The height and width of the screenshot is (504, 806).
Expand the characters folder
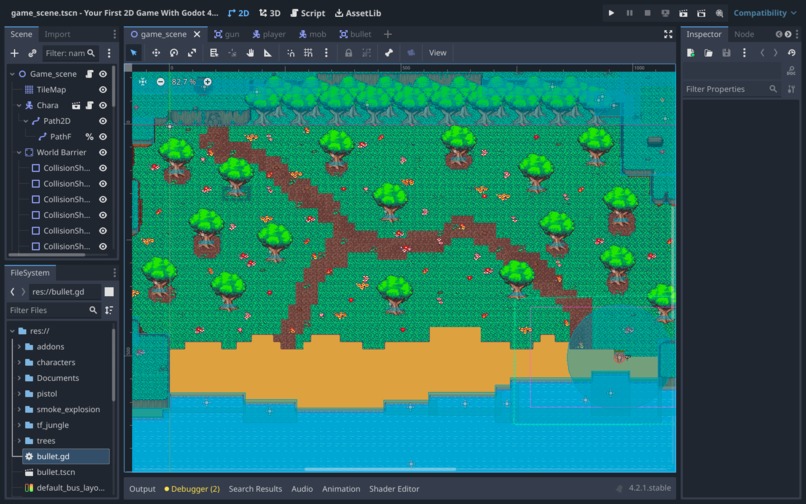tap(19, 362)
